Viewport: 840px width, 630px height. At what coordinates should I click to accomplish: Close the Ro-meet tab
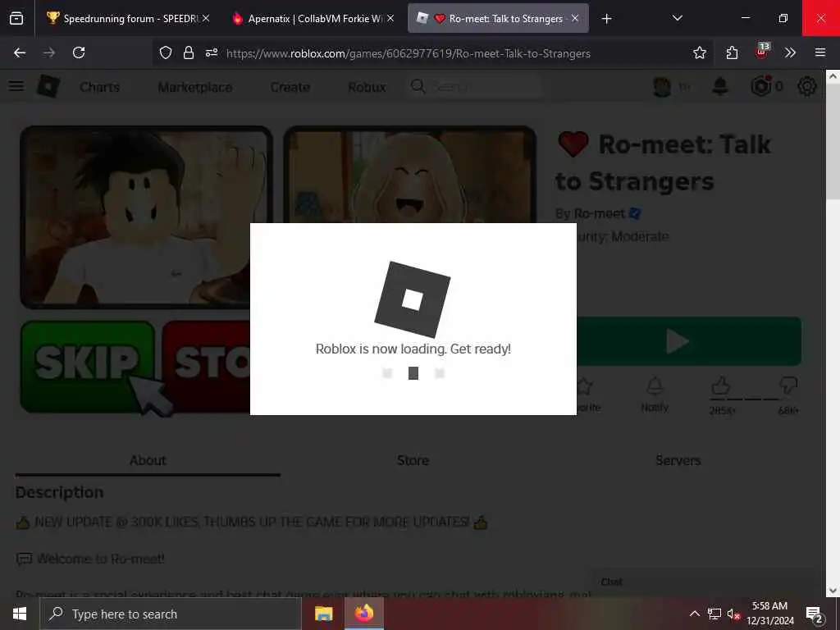click(x=575, y=19)
